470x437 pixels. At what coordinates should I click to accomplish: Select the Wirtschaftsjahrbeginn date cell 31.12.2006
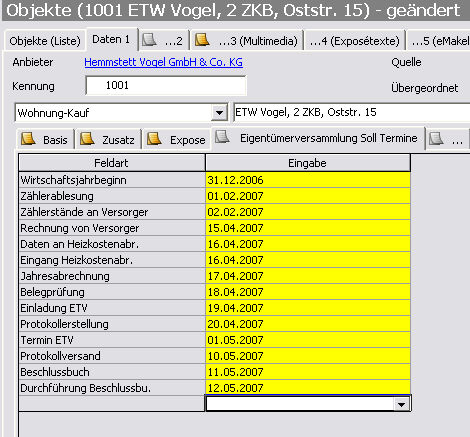(x=308, y=180)
